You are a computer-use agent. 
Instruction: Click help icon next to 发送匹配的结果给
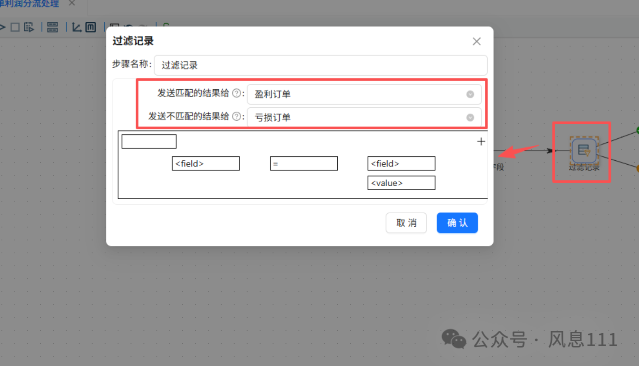(236, 93)
